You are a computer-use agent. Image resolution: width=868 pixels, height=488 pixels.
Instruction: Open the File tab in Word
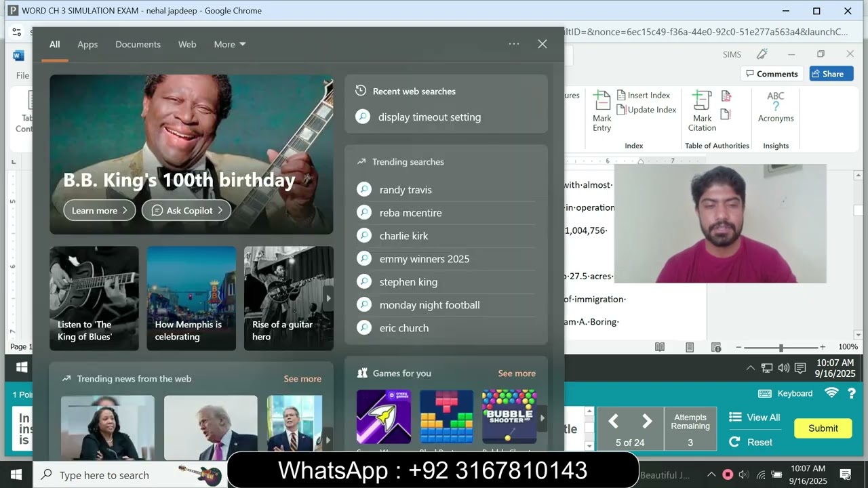[22, 75]
